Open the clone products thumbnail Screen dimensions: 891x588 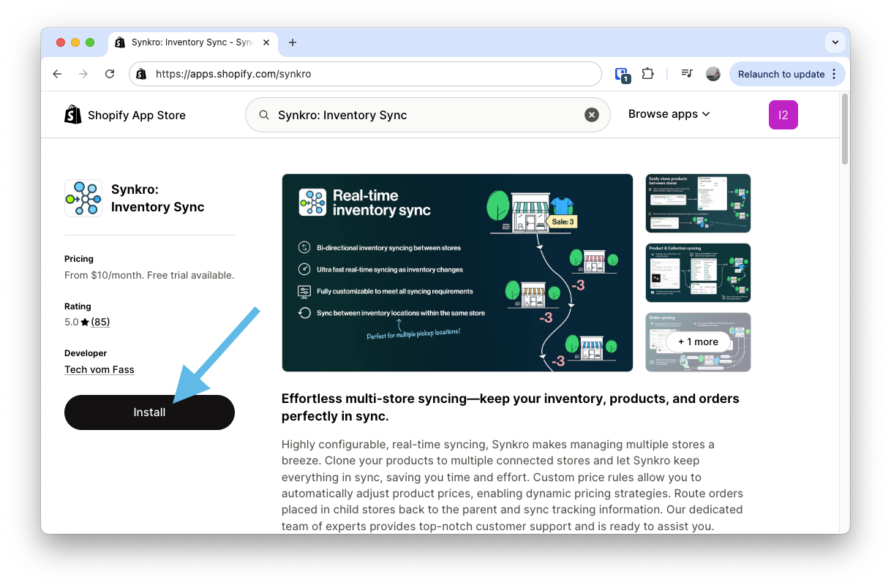pos(699,203)
